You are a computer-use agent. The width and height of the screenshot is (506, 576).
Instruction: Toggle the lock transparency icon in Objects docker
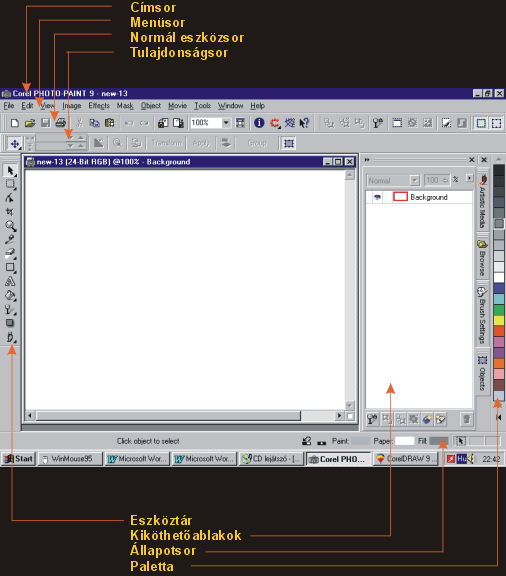(371, 419)
